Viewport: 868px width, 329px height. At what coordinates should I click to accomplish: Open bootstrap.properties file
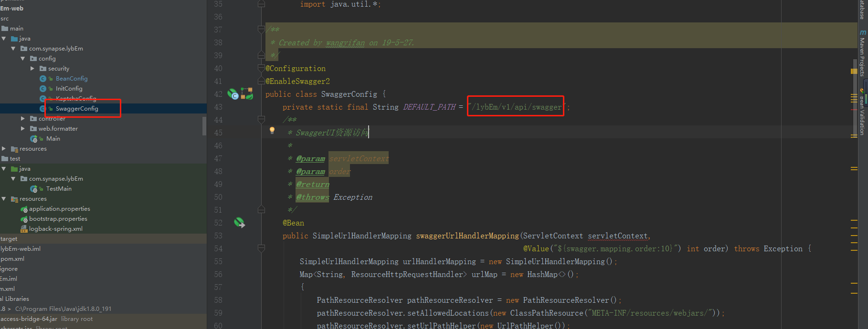pos(58,219)
